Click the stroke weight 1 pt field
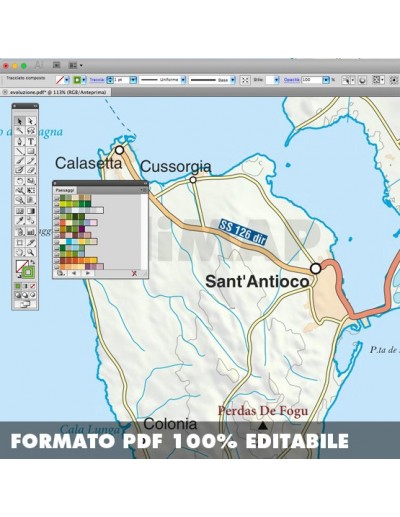Viewport: 400px width, 517px height. 122,80
